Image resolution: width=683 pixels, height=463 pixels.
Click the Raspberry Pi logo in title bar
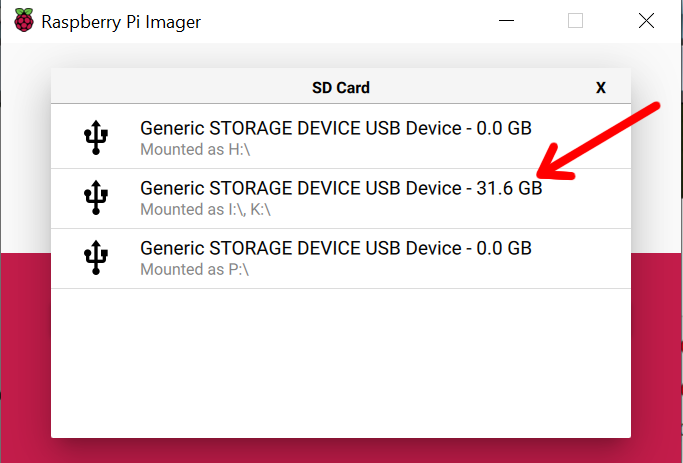(24, 20)
